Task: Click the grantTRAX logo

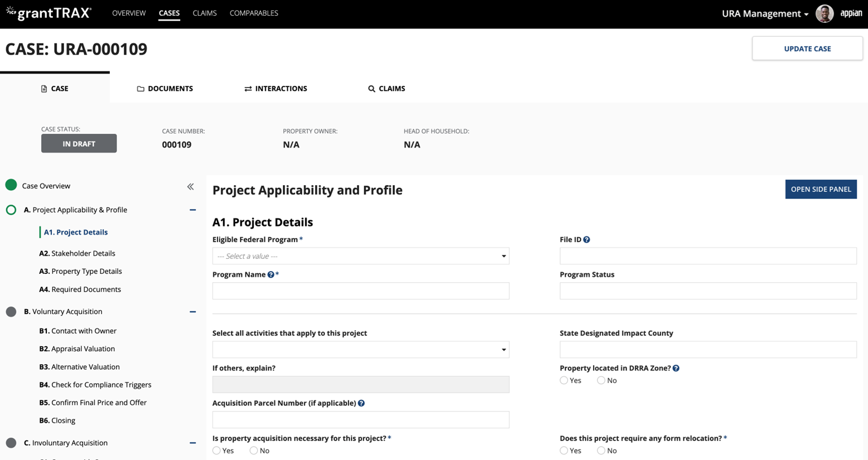Action: point(49,13)
